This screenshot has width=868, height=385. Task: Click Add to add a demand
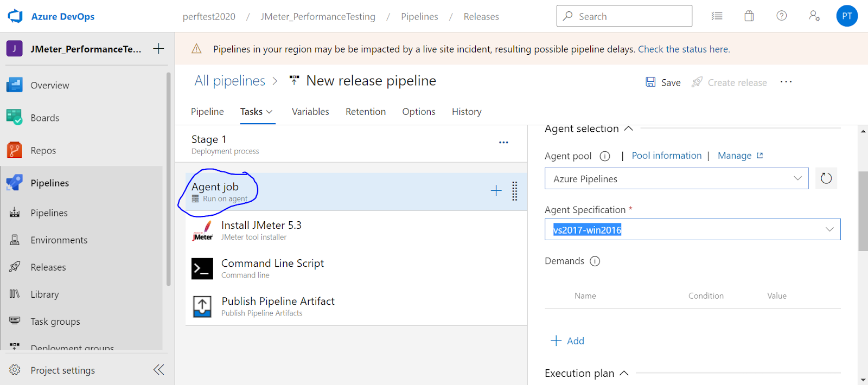click(x=567, y=341)
